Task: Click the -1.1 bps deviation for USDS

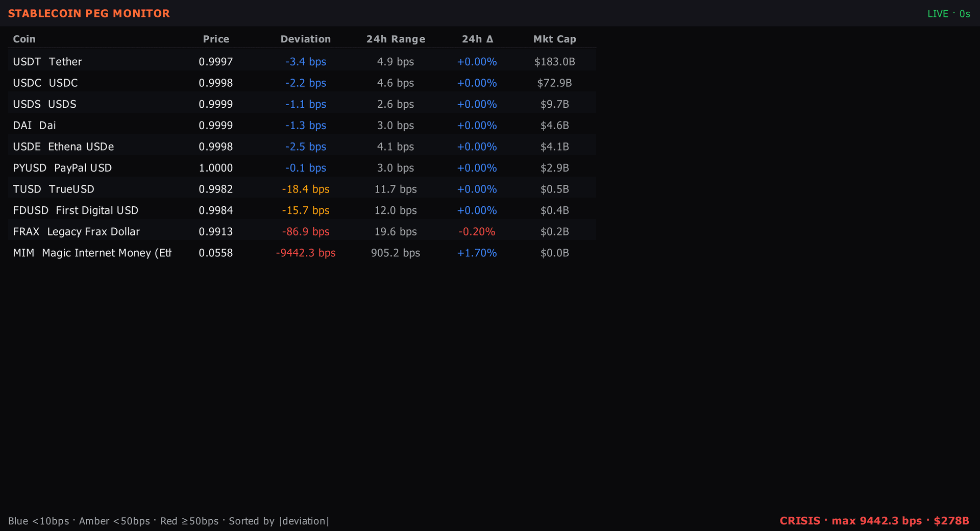Action: (306, 104)
